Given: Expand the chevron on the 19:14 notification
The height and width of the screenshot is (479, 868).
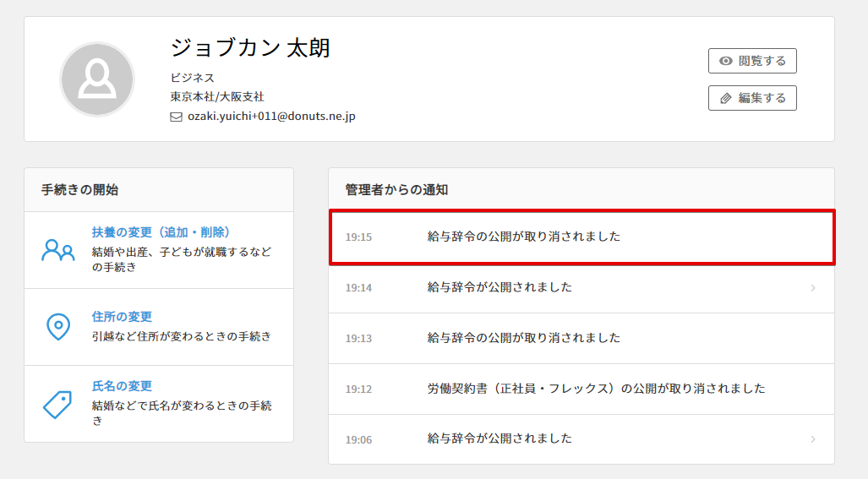Looking at the screenshot, I should click(x=813, y=288).
